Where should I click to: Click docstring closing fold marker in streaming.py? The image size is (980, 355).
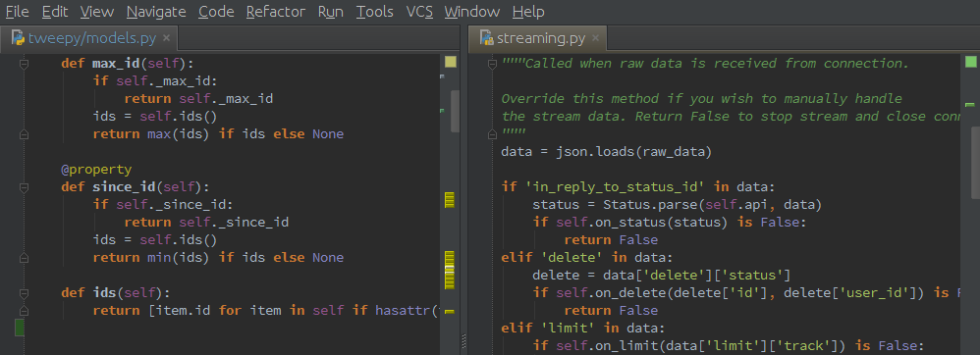(x=492, y=134)
